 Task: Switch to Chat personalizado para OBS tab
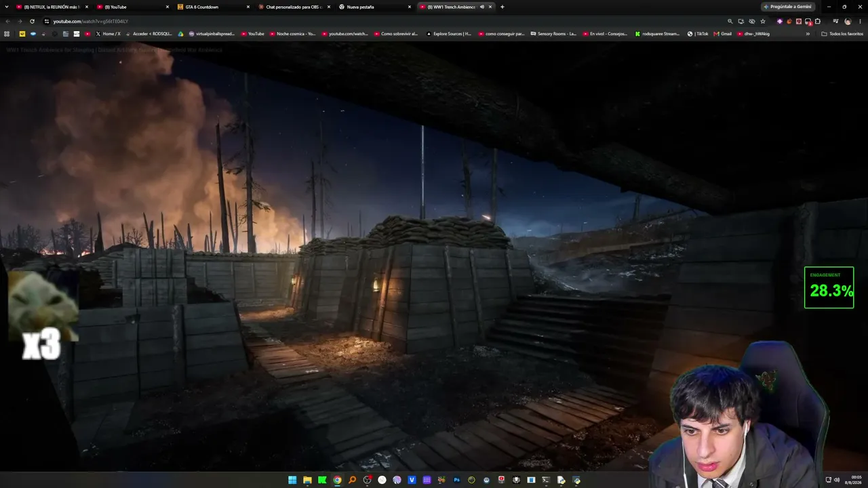pyautogui.click(x=294, y=7)
